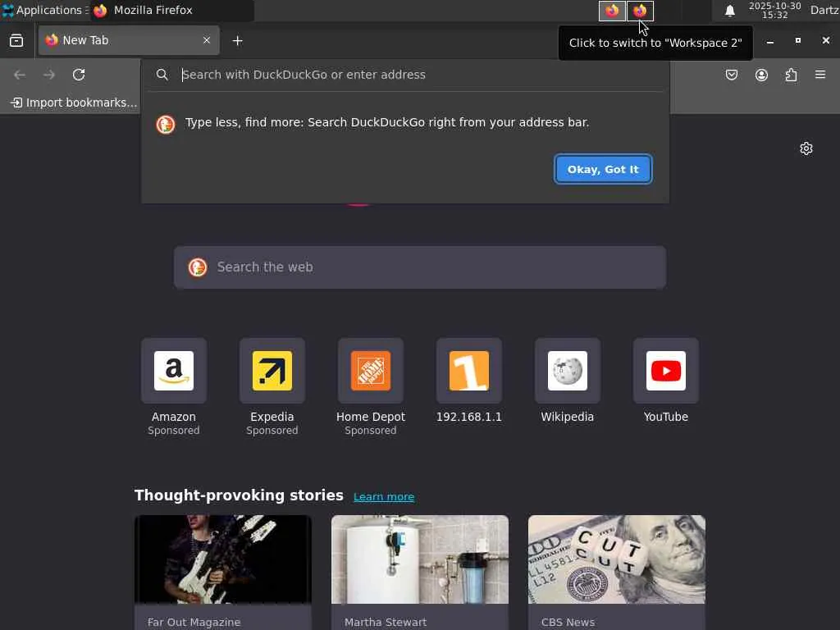Follow the Learn more link
Viewport: 840px width, 630px height.
[384, 497]
